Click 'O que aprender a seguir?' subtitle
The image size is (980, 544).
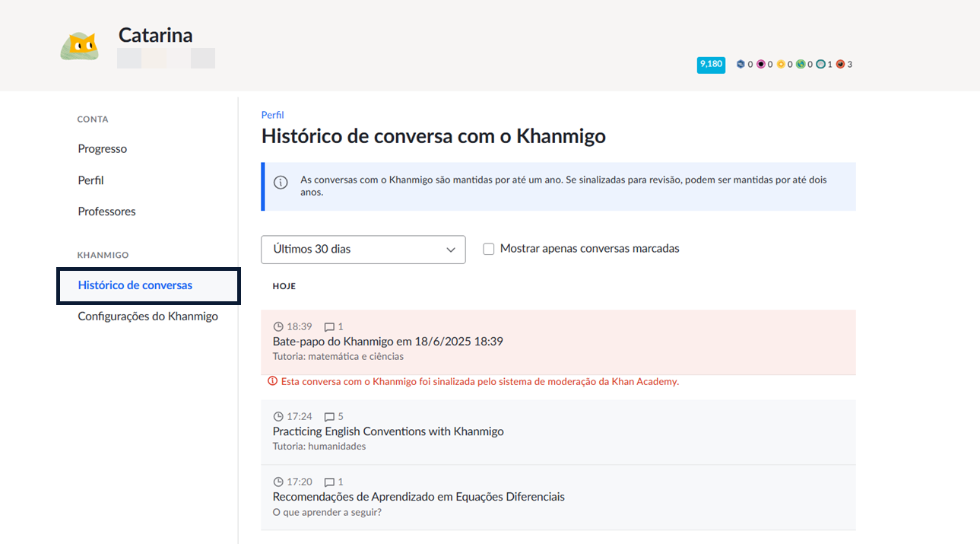tap(327, 512)
